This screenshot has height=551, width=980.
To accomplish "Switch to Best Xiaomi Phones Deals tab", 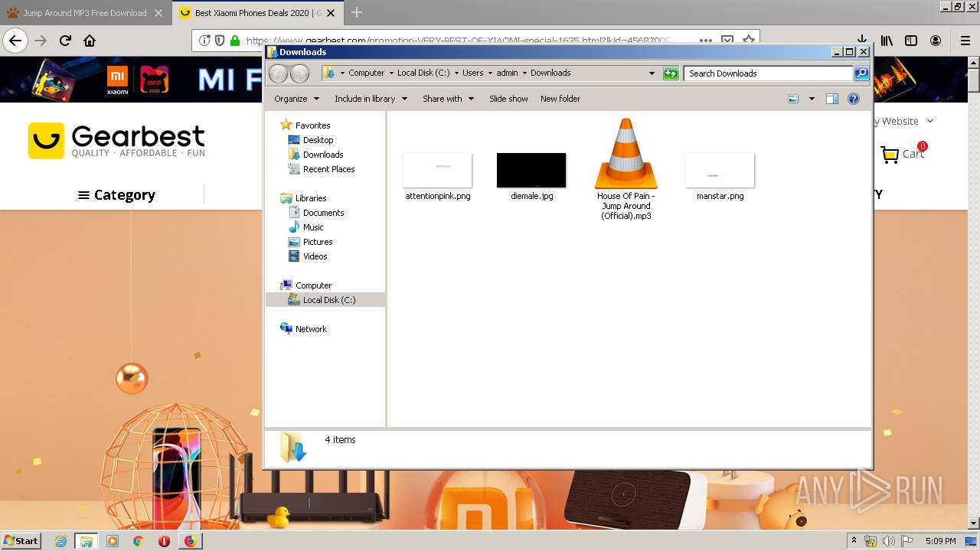I will point(258,13).
